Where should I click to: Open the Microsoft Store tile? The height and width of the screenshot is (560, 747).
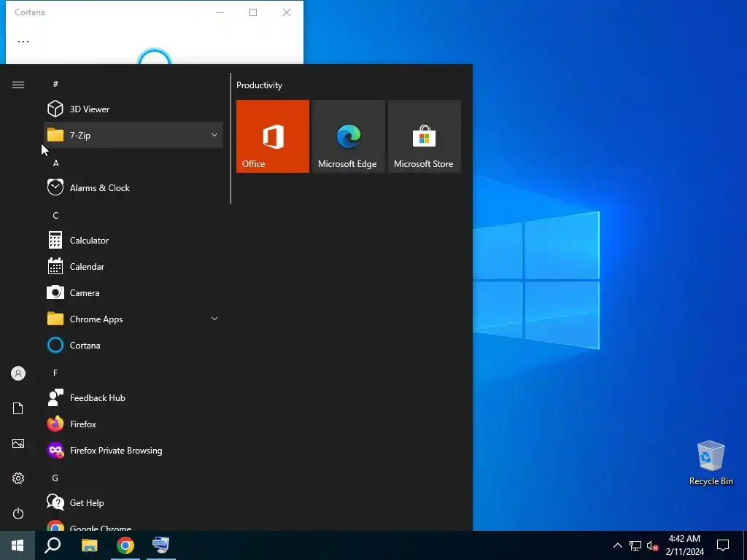(425, 136)
